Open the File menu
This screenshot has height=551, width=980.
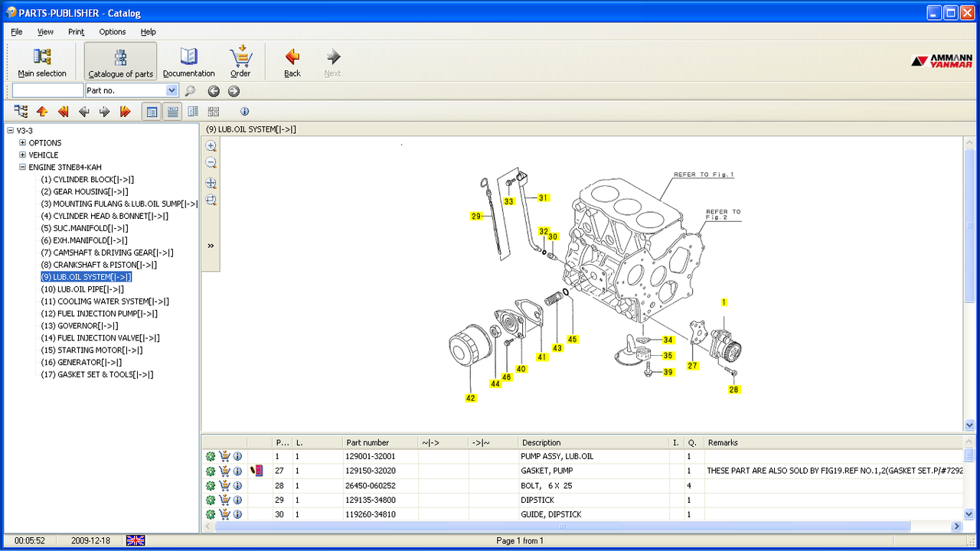click(x=17, y=31)
